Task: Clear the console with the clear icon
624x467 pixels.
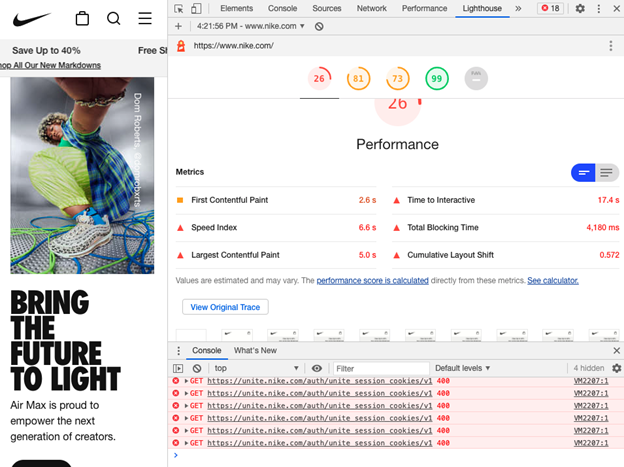Action: (197, 368)
